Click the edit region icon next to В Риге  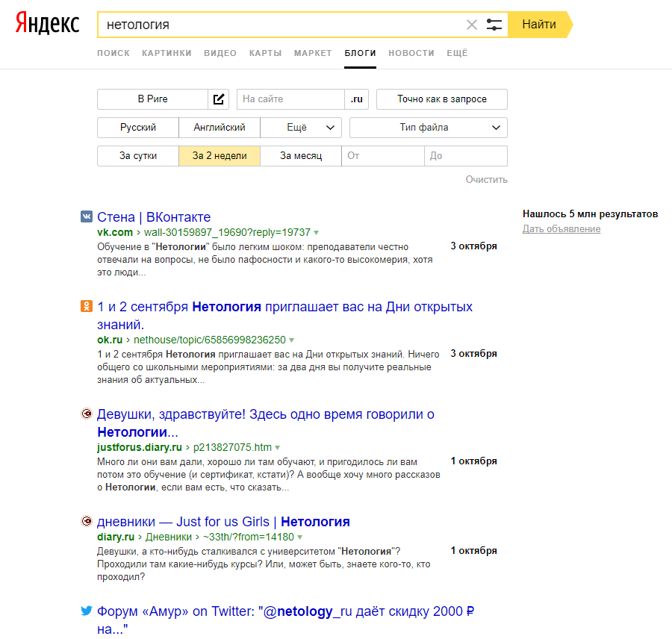click(219, 99)
